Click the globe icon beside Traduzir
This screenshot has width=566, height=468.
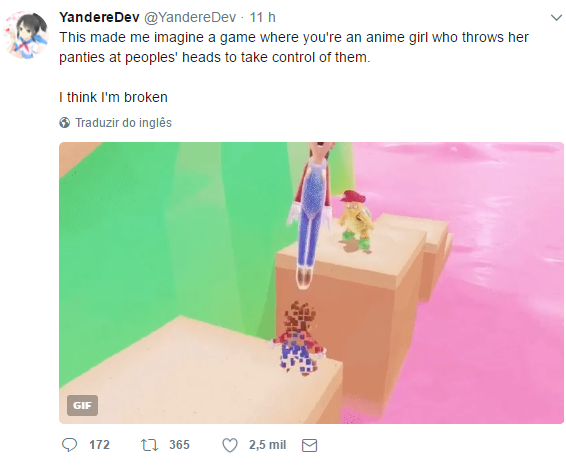coord(65,123)
